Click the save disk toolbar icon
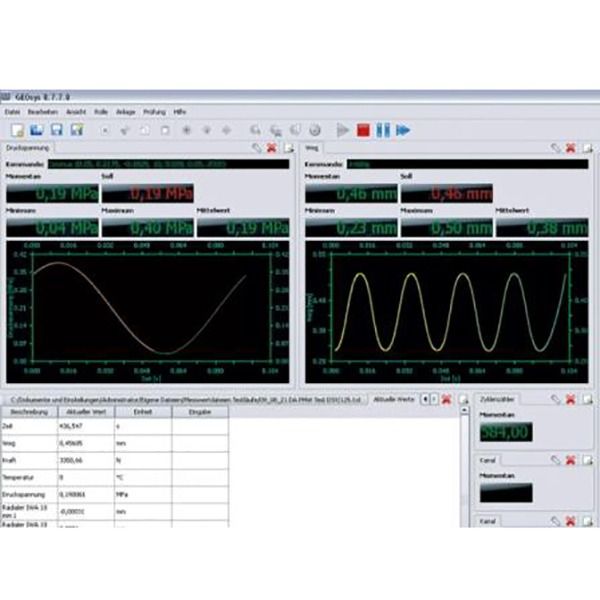 point(57,130)
